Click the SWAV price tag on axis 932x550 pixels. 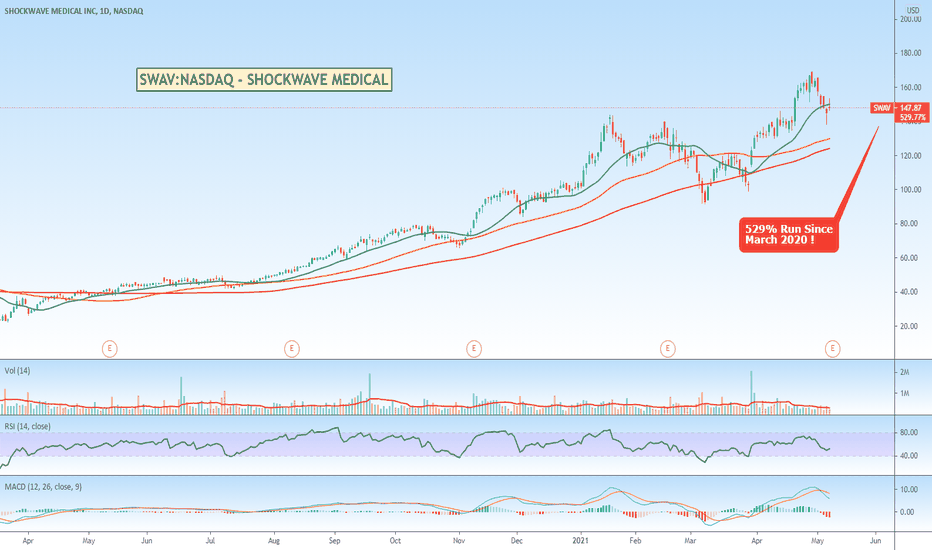(882, 108)
